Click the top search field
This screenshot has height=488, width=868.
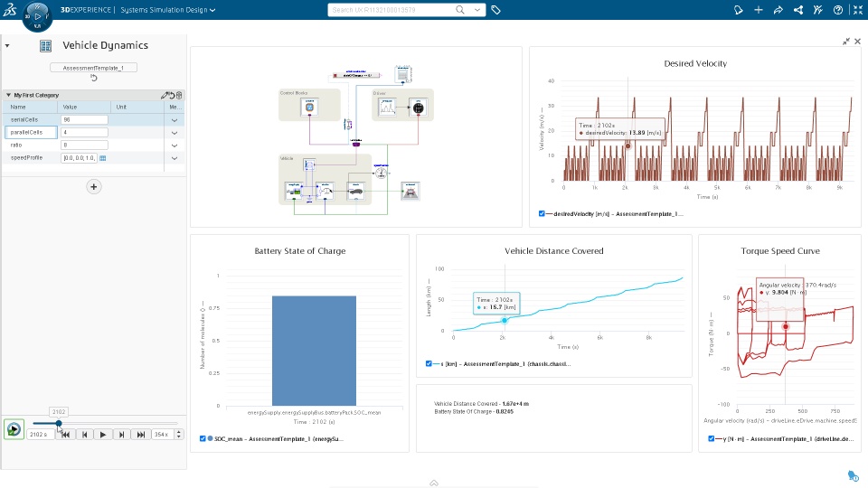pos(391,10)
